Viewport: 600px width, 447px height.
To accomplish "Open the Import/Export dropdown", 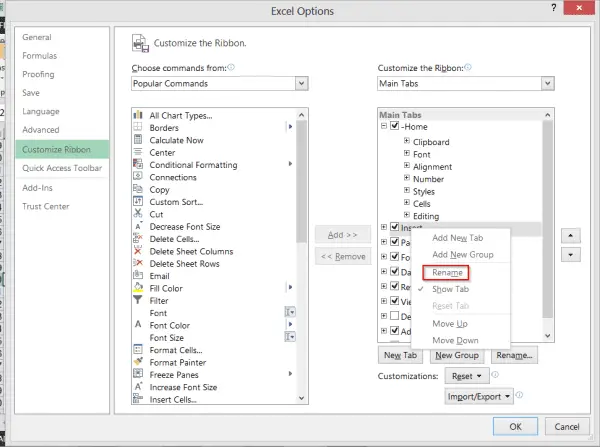I will click(479, 396).
